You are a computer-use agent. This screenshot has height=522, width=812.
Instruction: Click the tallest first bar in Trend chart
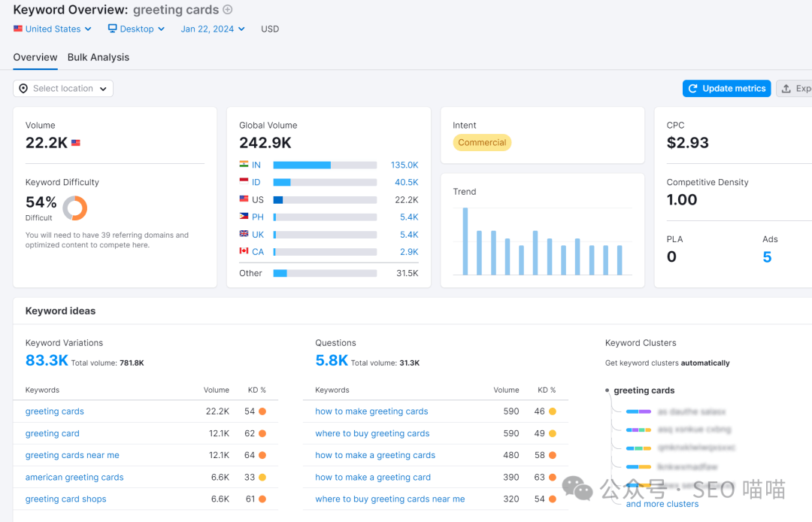point(465,241)
